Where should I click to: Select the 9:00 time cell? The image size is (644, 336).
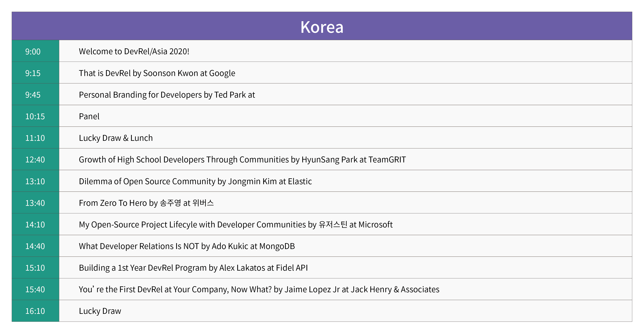tap(33, 52)
